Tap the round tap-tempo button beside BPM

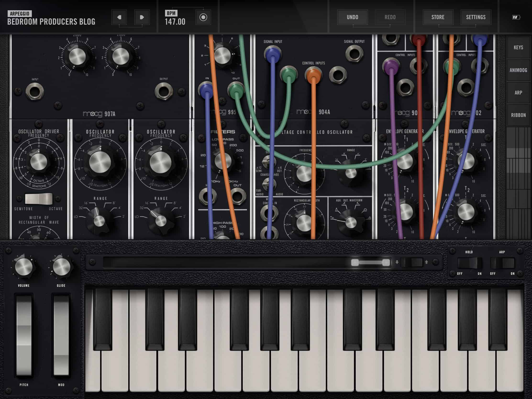click(203, 17)
